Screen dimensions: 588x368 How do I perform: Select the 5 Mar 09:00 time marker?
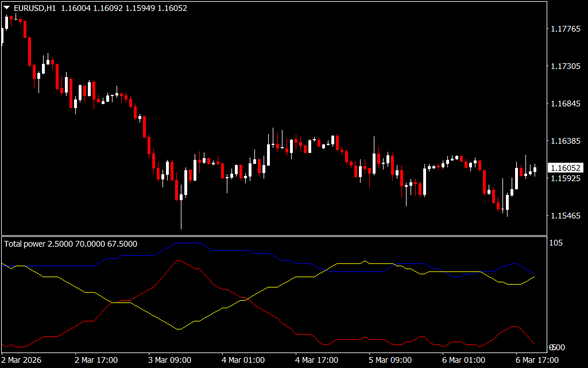click(390, 360)
